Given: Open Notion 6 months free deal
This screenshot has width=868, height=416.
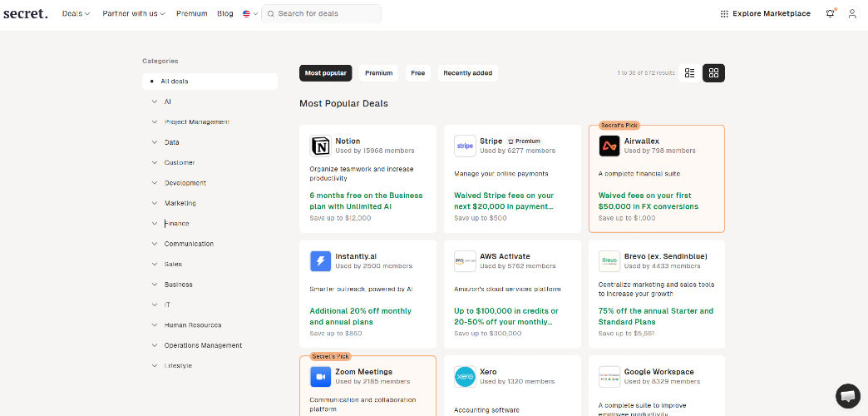Looking at the screenshot, I should [x=367, y=201].
